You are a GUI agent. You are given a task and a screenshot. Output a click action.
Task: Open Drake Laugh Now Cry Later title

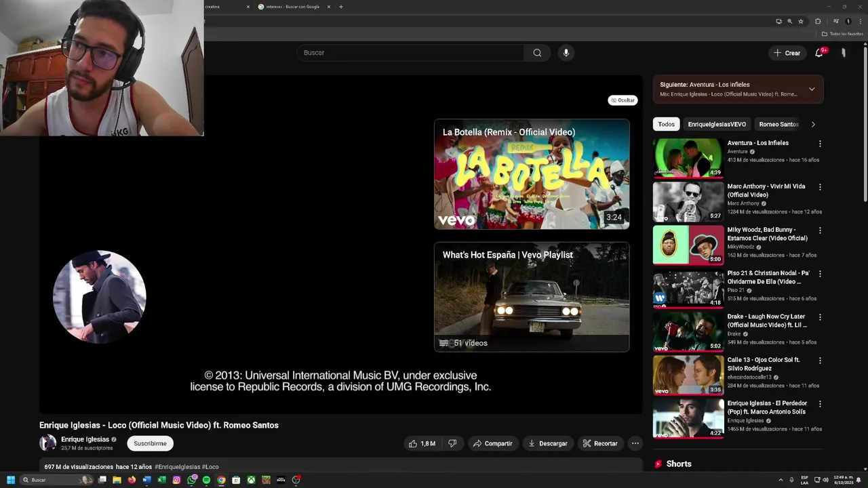tap(766, 321)
